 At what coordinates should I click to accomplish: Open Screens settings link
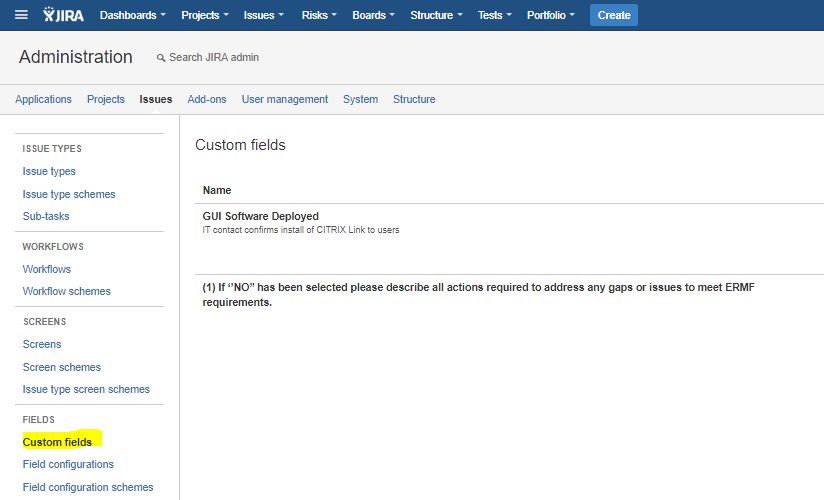(42, 344)
